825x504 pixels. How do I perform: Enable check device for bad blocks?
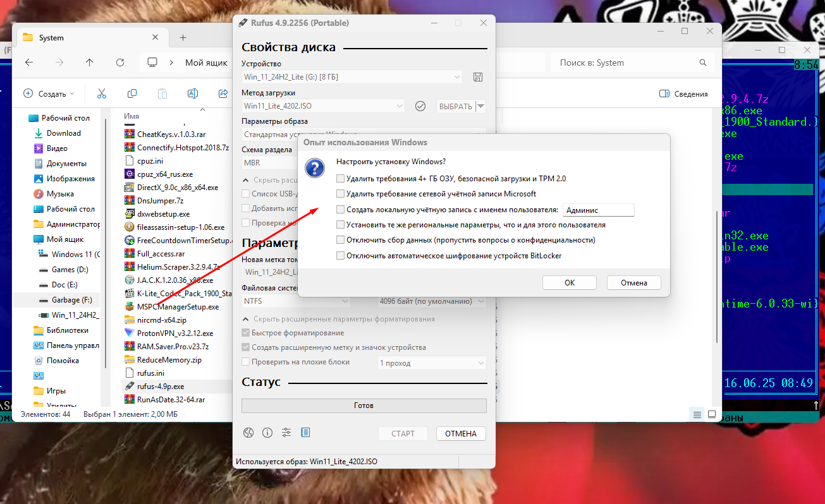click(246, 362)
